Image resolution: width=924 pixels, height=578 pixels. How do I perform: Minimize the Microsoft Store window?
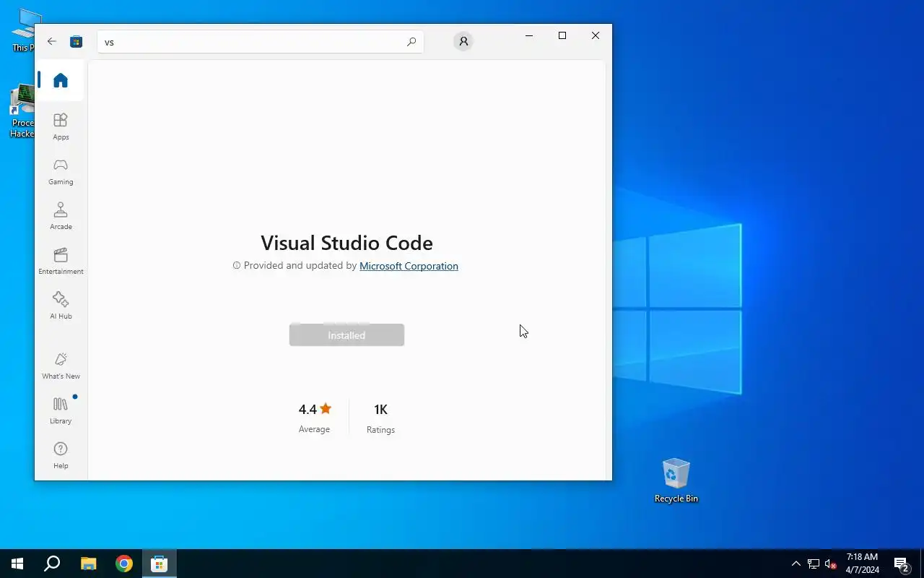[529, 35]
